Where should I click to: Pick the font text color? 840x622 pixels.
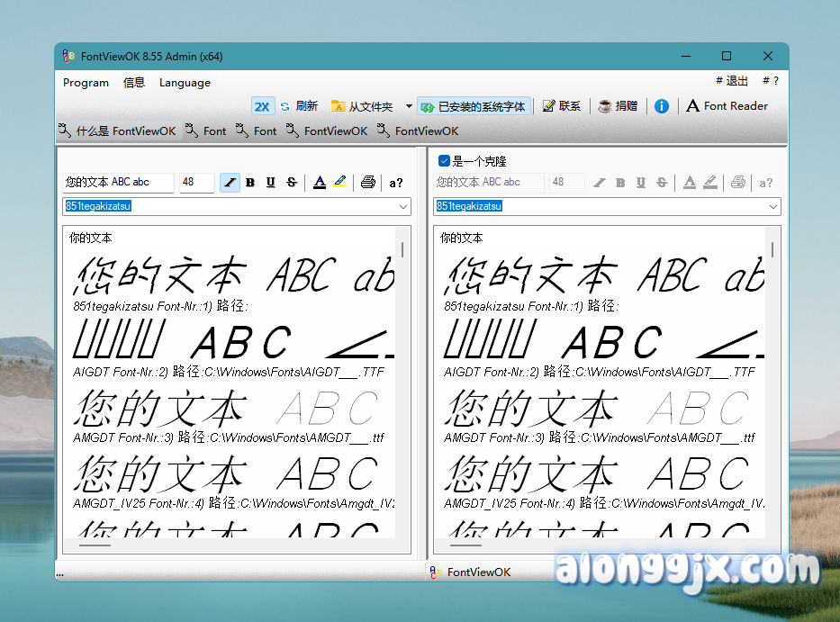[x=320, y=183]
